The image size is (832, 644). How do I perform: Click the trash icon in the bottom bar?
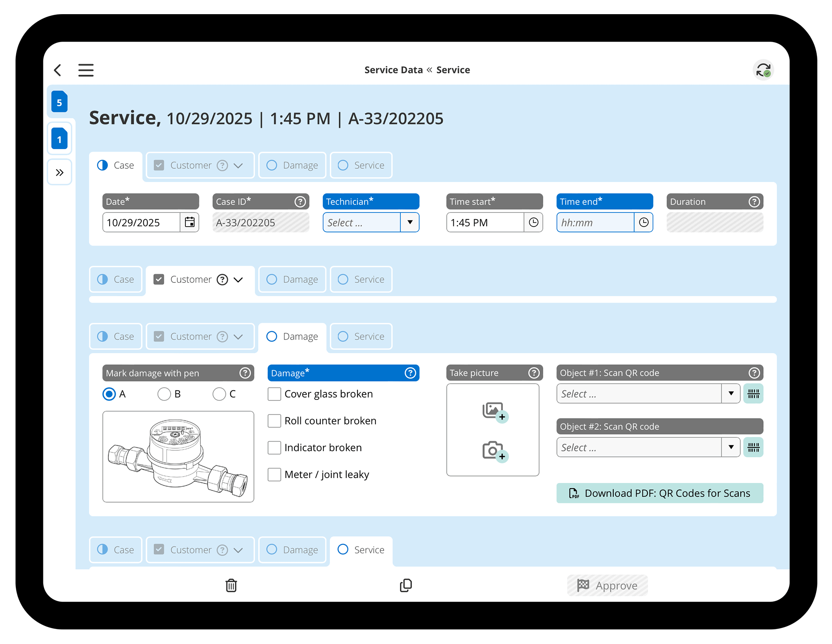click(x=231, y=585)
